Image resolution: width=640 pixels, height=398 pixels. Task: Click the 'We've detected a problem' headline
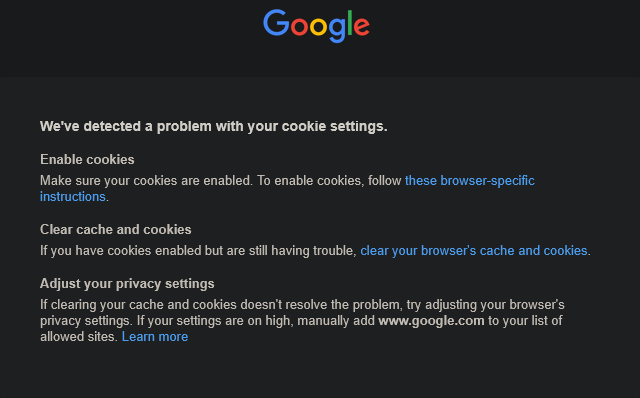(x=213, y=126)
